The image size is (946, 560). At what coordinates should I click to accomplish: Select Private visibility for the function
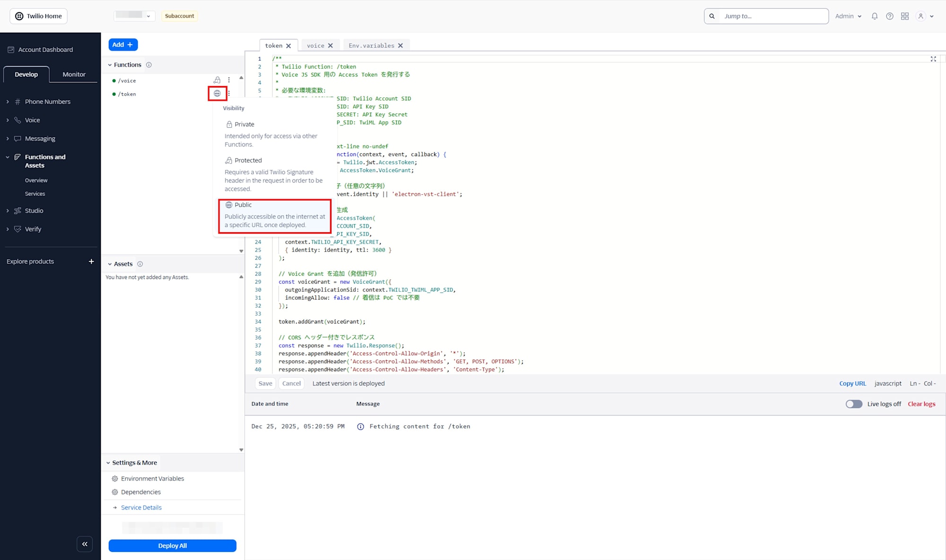click(x=244, y=124)
